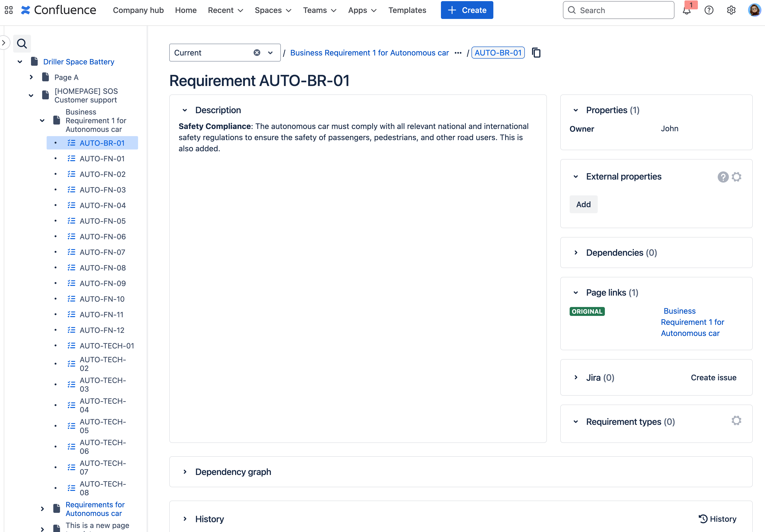Collapse the Description section
Screen dimensions: 765x532
click(x=185, y=110)
